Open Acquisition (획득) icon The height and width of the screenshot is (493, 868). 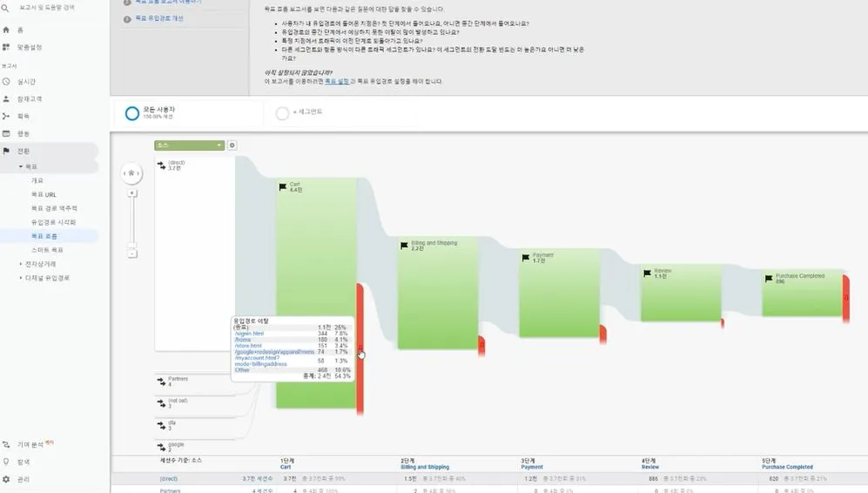(6, 116)
